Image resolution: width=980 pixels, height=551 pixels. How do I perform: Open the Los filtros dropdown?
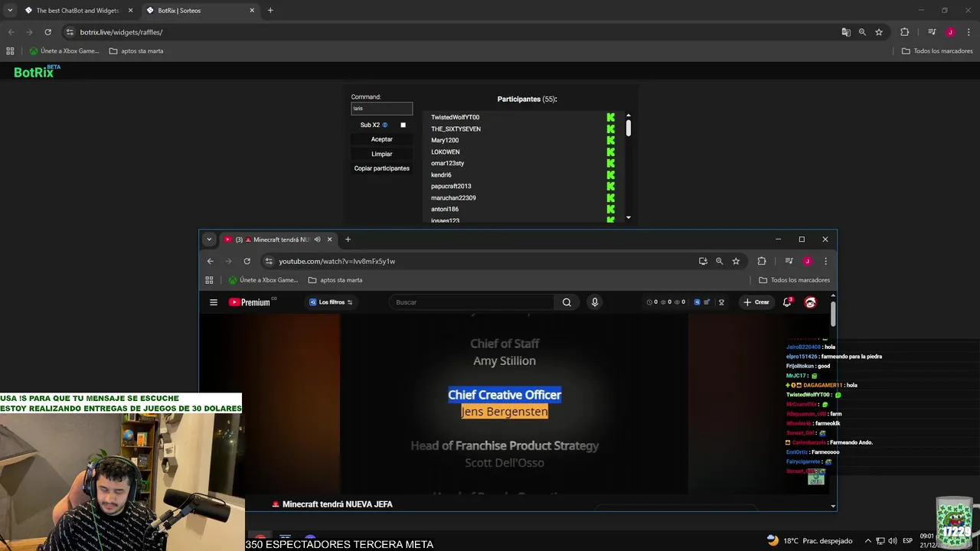click(331, 302)
